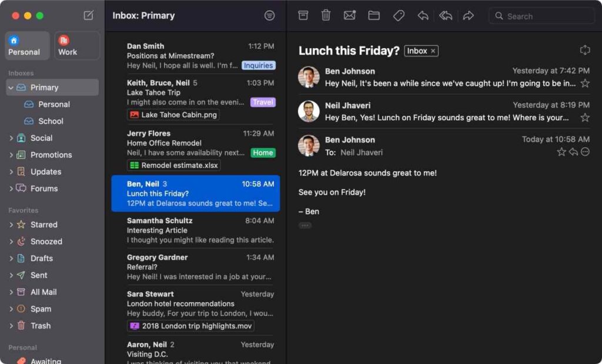Image resolution: width=602 pixels, height=364 pixels.
Task: Mark the conversation as unread
Action: click(350, 15)
